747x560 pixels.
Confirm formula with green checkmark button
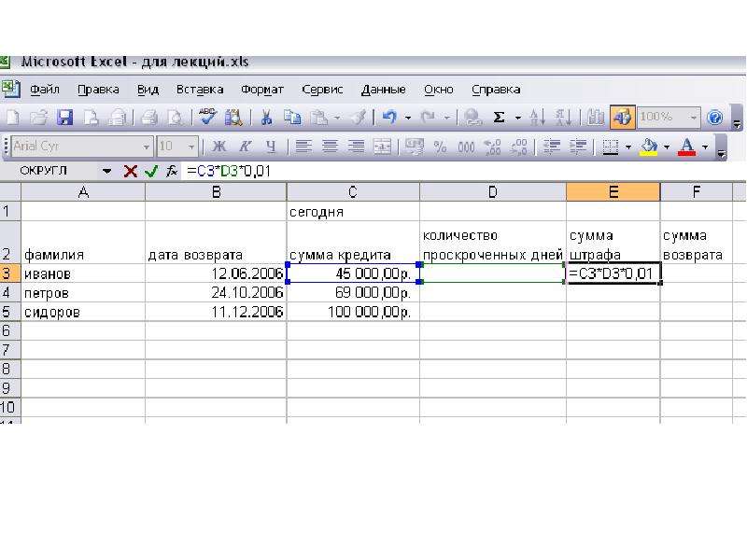tap(151, 171)
